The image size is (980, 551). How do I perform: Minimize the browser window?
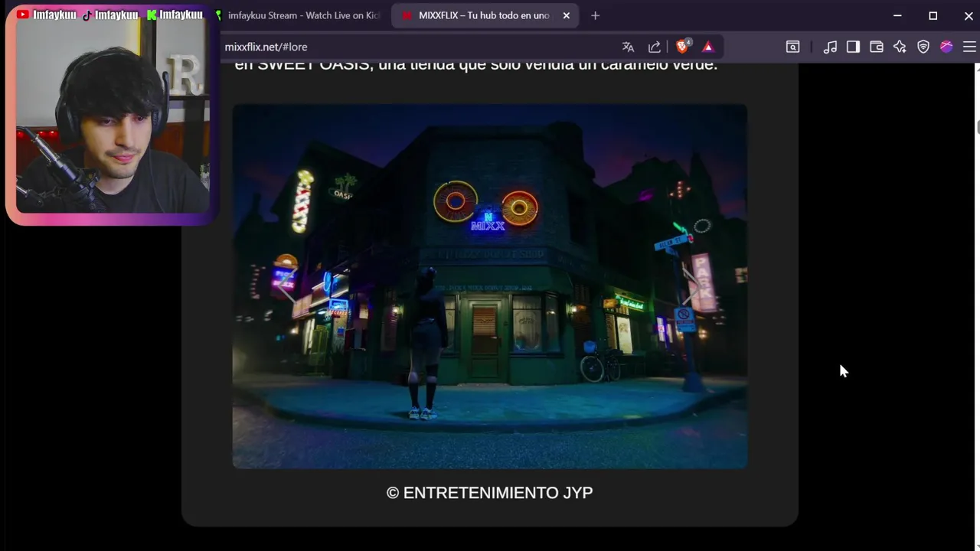tap(897, 15)
